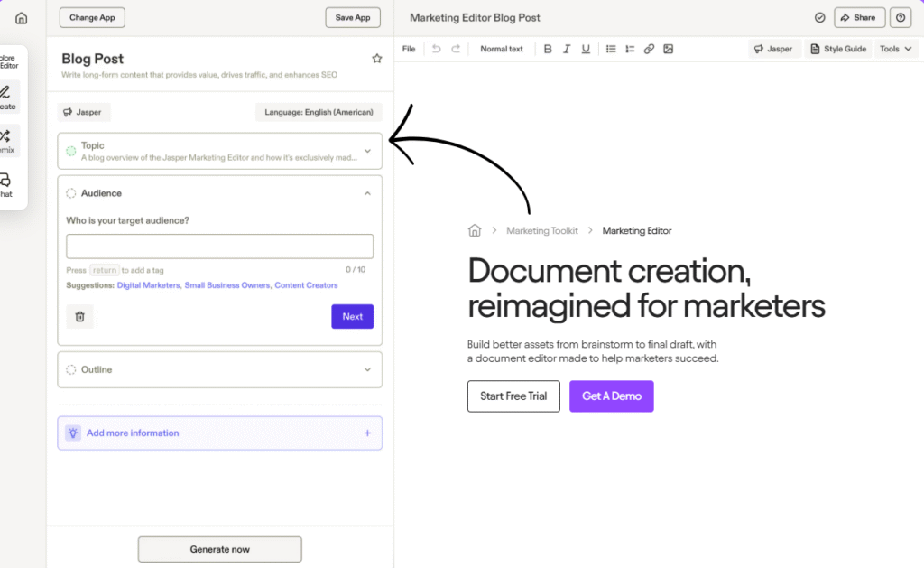This screenshot has width=924, height=568.
Task: Click the checkmark status icon beside Share
Action: tap(819, 18)
